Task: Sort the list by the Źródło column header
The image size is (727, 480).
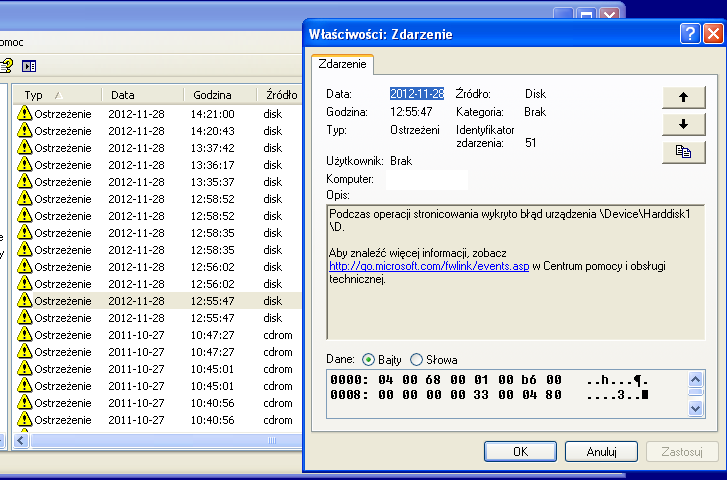Action: point(280,95)
